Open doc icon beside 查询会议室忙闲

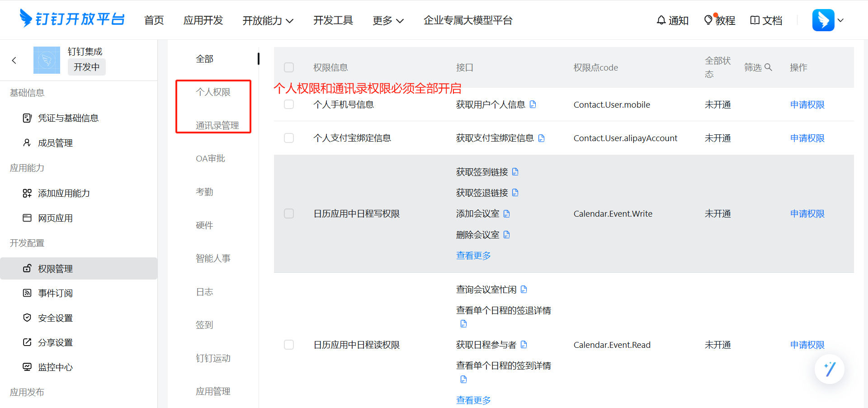coord(524,289)
